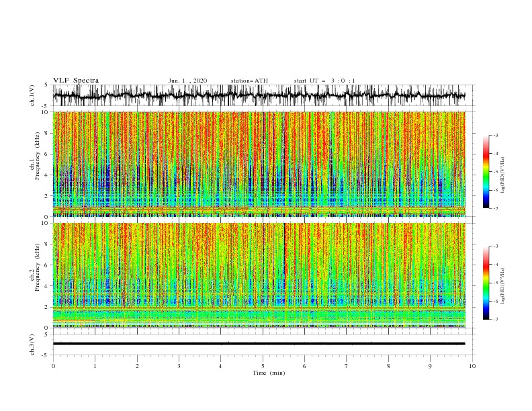Click time axis tick label "8"
This screenshot has height=411, width=532.
[388, 366]
